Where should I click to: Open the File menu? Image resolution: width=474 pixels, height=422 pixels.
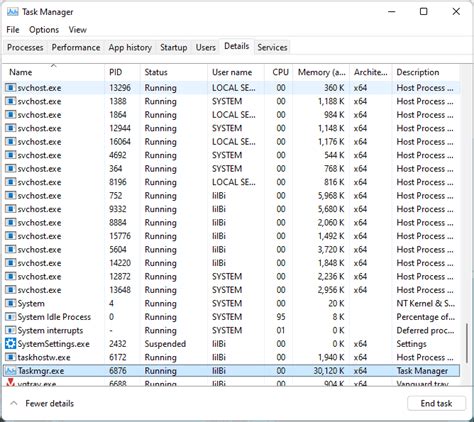13,30
